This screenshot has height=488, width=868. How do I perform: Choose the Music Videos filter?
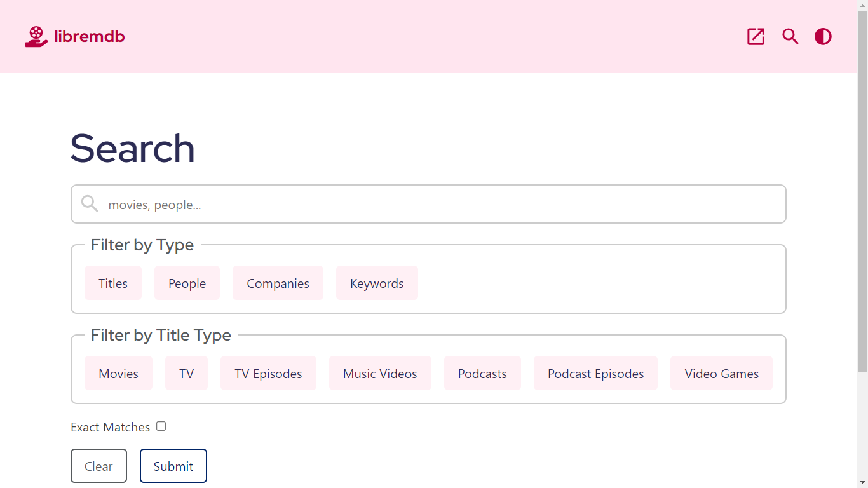coord(380,374)
